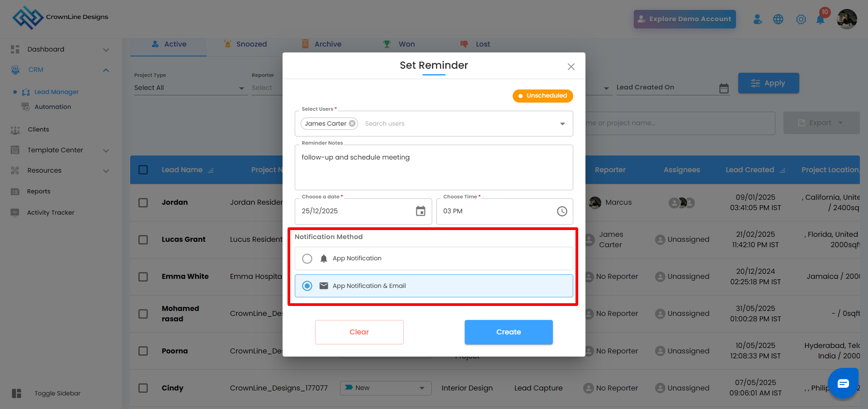Viewport: 868px width, 409px height.
Task: Open the time picker clock icon
Action: [562, 211]
